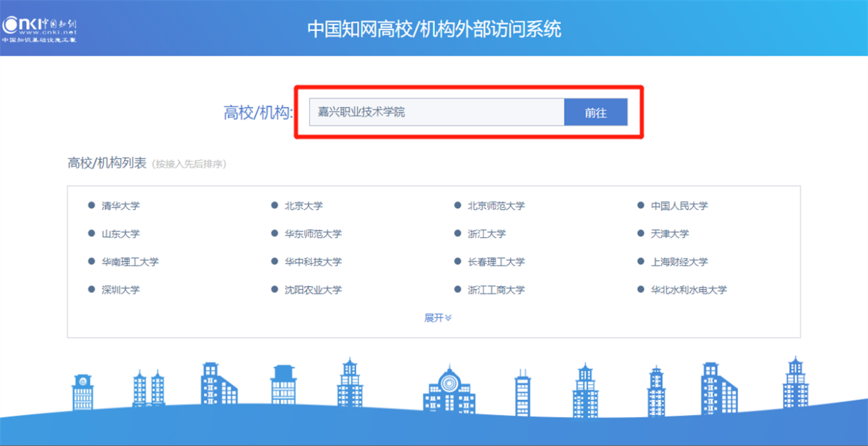Image resolution: width=868 pixels, height=446 pixels.
Task: Open 北京师范大学 access link
Action: click(496, 205)
